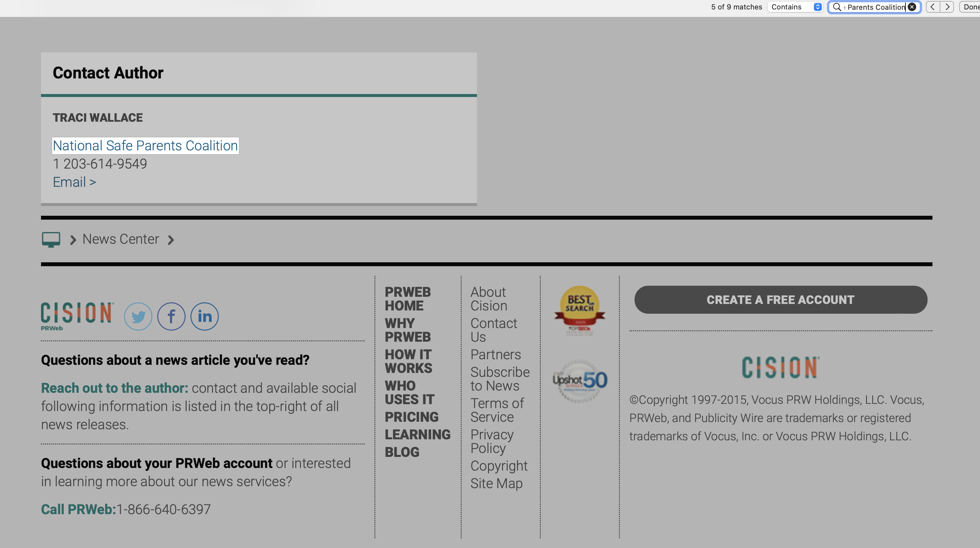This screenshot has height=548, width=980.
Task: Open News Center breadcrumb link
Action: tap(120, 239)
